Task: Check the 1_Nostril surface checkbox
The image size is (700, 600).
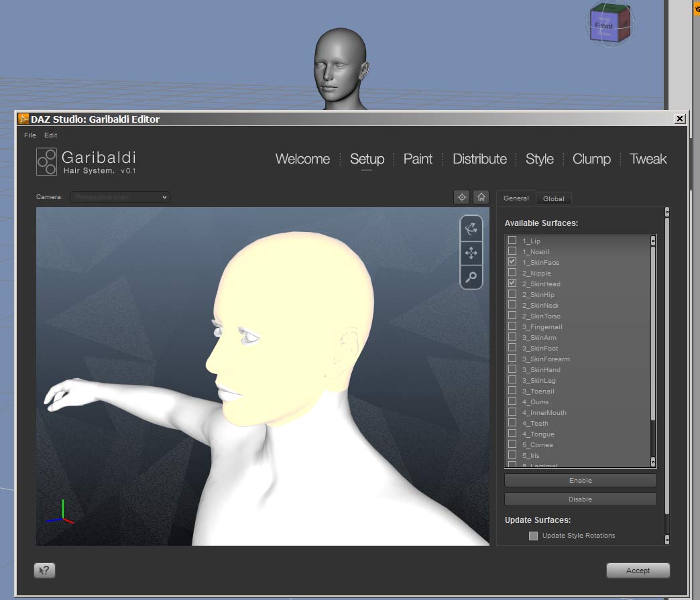Action: [512, 251]
